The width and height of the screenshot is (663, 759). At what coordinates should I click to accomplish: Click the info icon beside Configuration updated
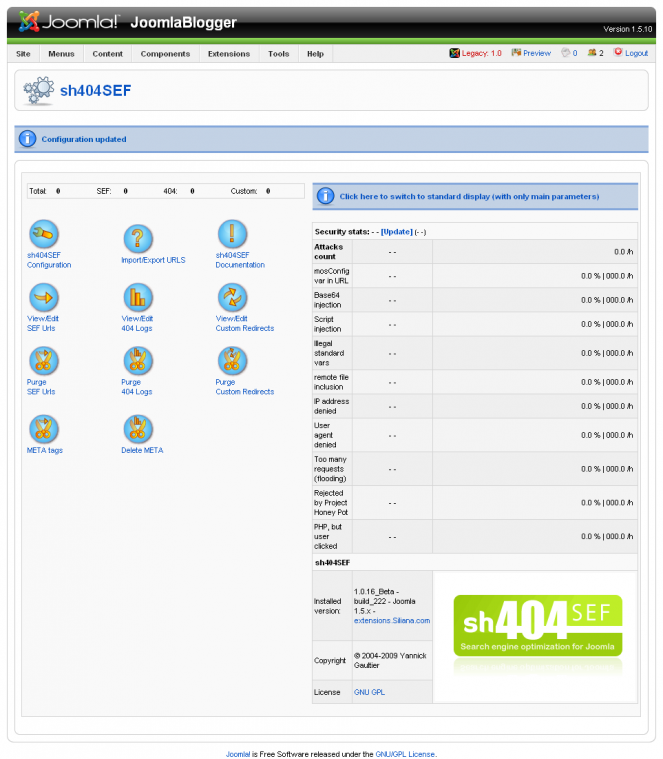coord(28,139)
